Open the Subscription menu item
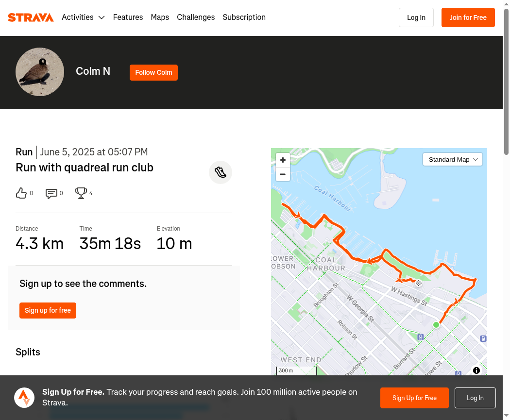Viewport: 510px width, 420px height. (x=244, y=17)
